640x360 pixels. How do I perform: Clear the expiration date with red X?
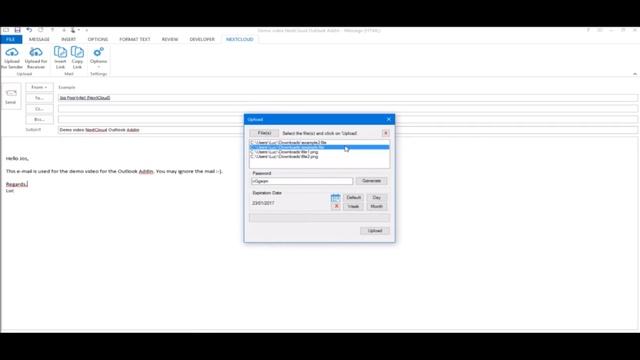point(336,207)
